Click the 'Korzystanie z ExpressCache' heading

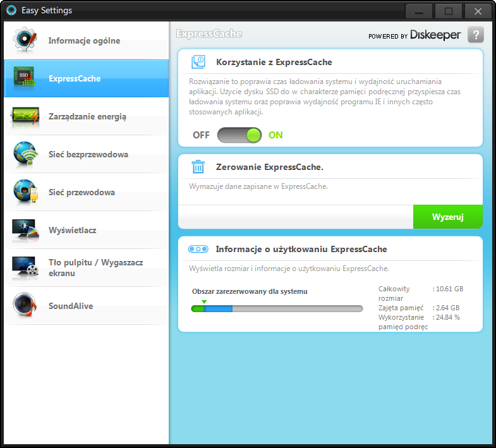(x=274, y=62)
